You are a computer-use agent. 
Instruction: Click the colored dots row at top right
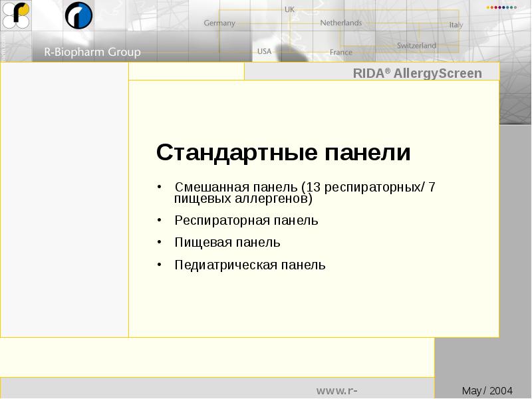coord(501,7)
